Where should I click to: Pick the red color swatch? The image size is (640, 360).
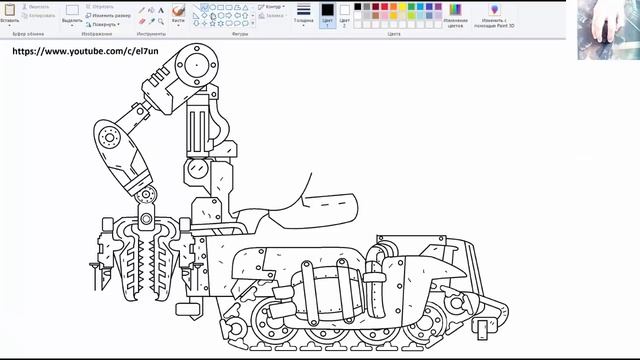(x=384, y=7)
